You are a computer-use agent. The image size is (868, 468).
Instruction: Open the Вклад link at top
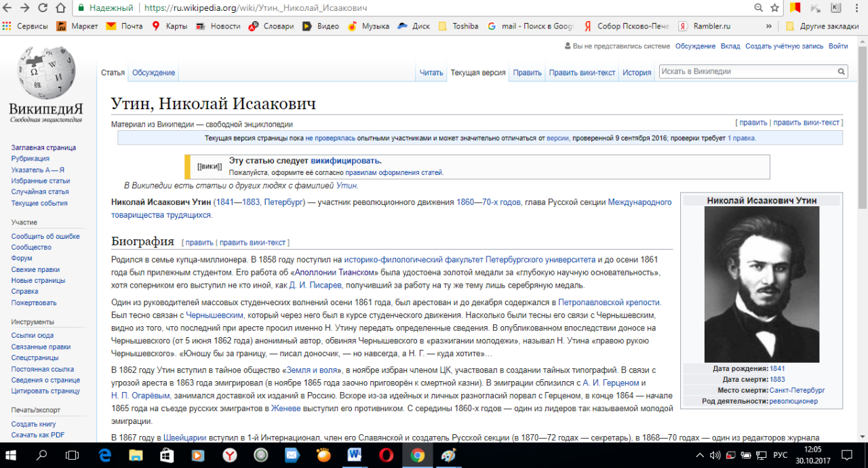[730, 46]
